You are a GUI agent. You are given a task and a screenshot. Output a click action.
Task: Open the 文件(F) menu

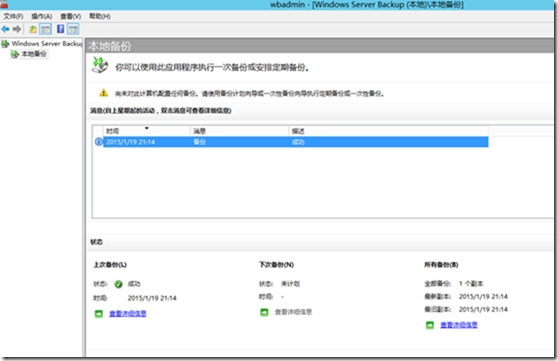point(14,16)
